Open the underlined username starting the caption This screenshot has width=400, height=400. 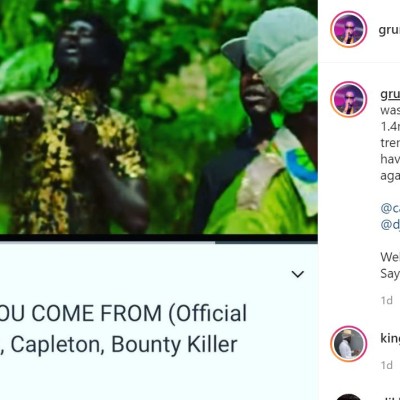tap(390, 94)
